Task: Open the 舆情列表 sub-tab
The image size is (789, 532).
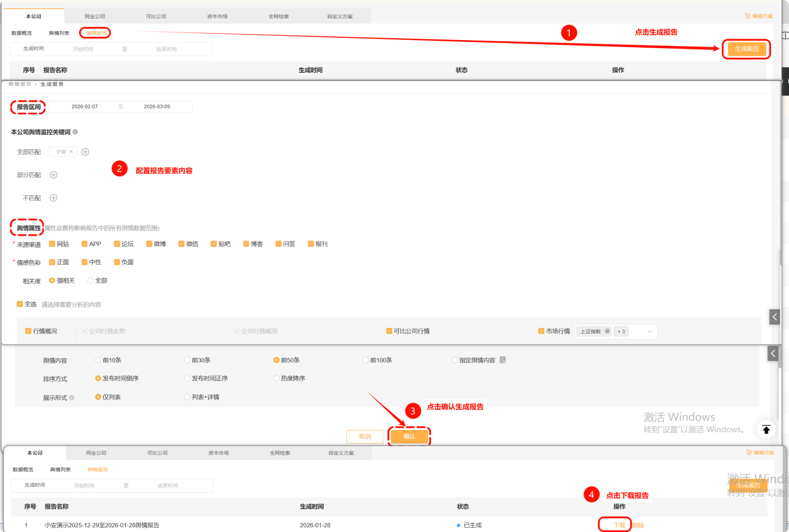Action: click(59, 33)
